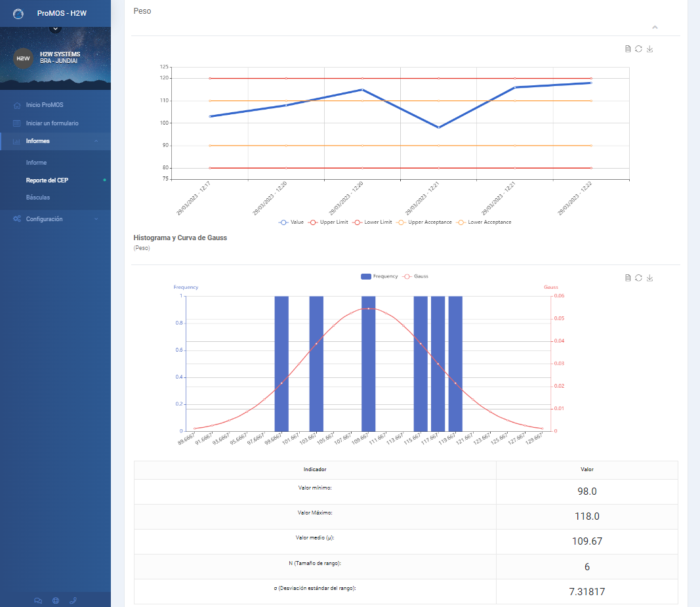The width and height of the screenshot is (700, 607).
Task: Restore the Peso line chart view
Action: click(638, 49)
